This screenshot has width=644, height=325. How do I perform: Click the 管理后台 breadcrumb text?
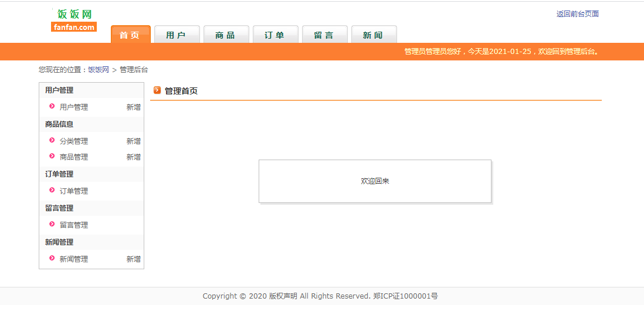pyautogui.click(x=134, y=70)
